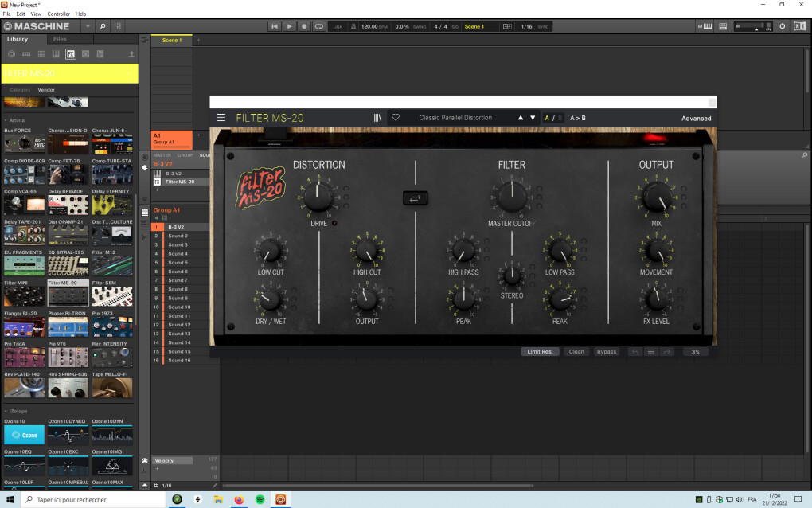Image resolution: width=812 pixels, height=508 pixels.
Task: Redo with the plugin redo arrow
Action: point(666,352)
